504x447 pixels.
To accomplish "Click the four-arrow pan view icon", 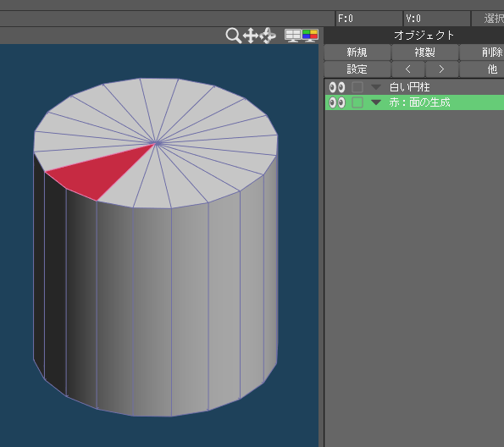I will coord(251,36).
